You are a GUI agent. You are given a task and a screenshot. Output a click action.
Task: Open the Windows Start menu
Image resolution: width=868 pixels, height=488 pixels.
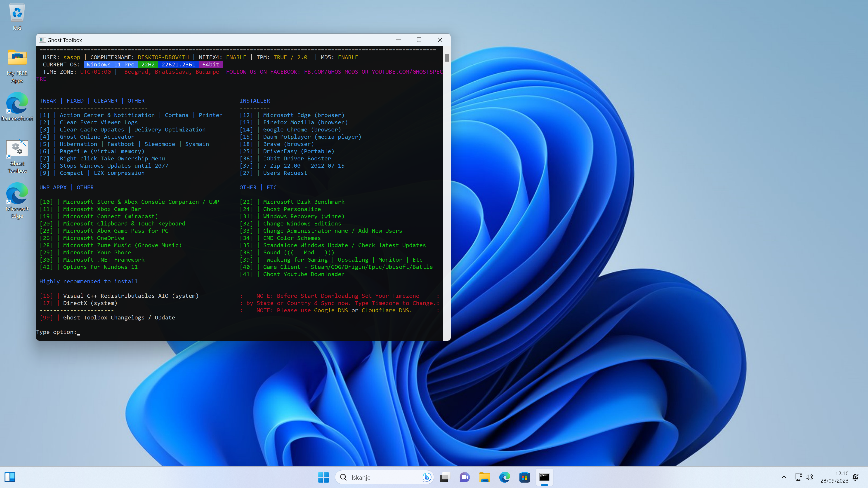coord(323,477)
